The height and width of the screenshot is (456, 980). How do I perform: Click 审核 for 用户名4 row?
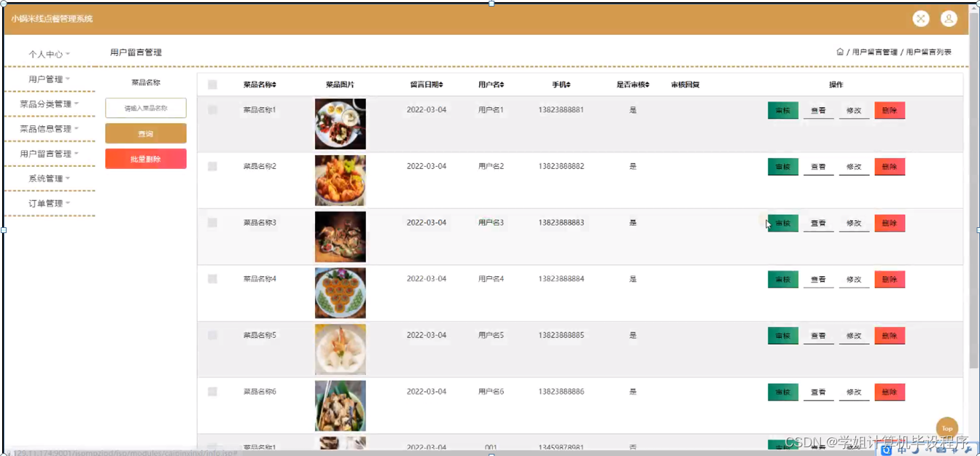[783, 279]
